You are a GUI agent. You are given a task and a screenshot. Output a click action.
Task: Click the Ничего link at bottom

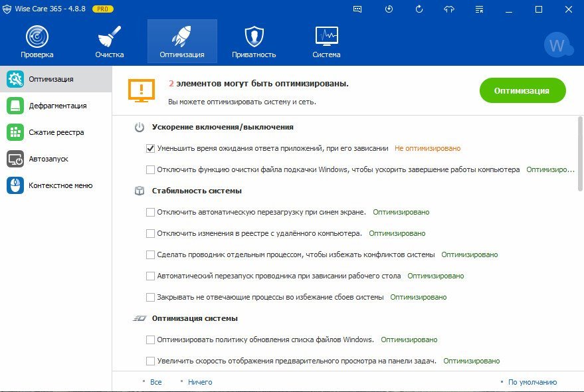point(200,382)
